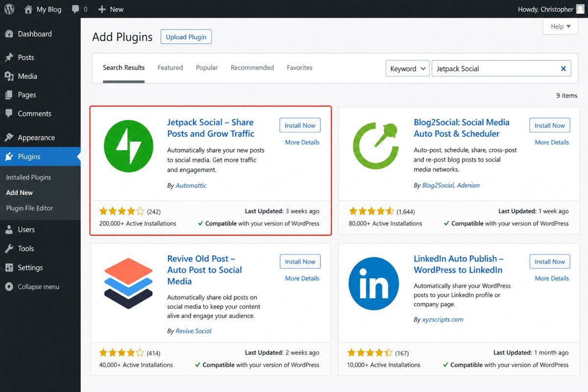
Task: Switch to the Search Results tab
Action: [x=123, y=68]
